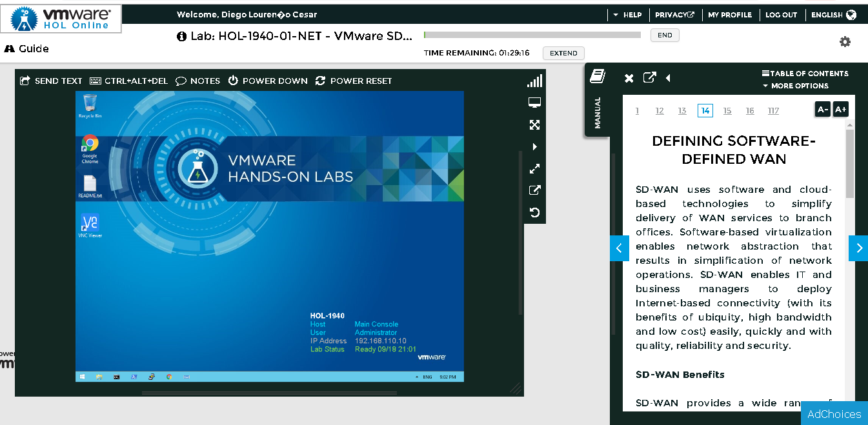Click the console horizontal scrollbar
This screenshot has width=868, height=425.
point(269,392)
